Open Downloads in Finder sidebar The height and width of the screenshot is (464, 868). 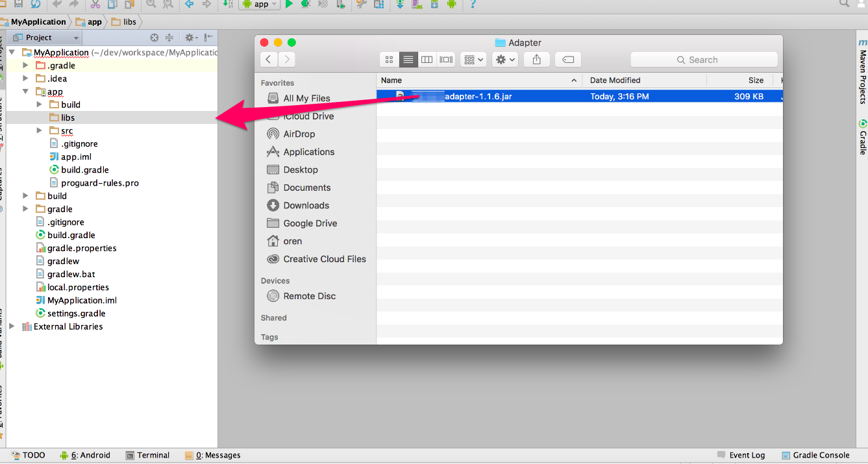pos(306,205)
